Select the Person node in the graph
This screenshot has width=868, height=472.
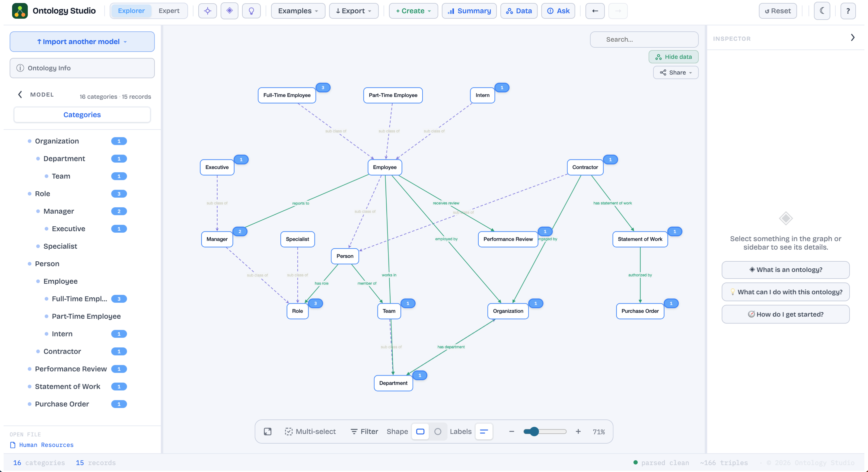[x=345, y=256]
